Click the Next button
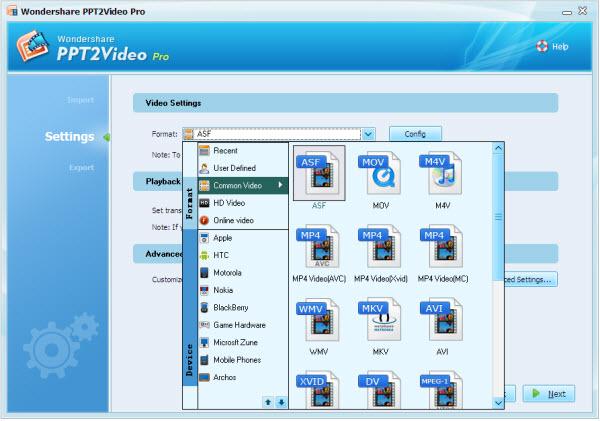 [x=549, y=394]
